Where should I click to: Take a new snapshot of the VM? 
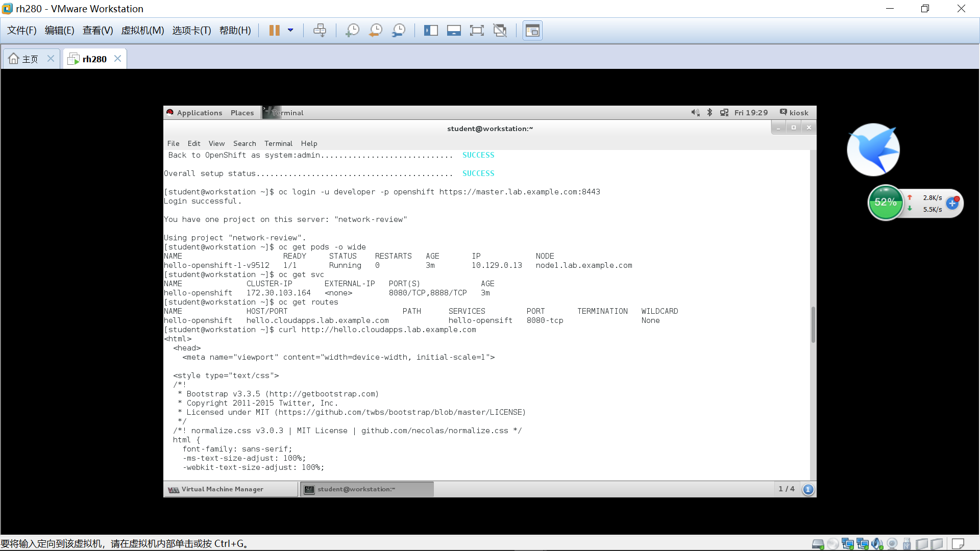click(x=352, y=30)
